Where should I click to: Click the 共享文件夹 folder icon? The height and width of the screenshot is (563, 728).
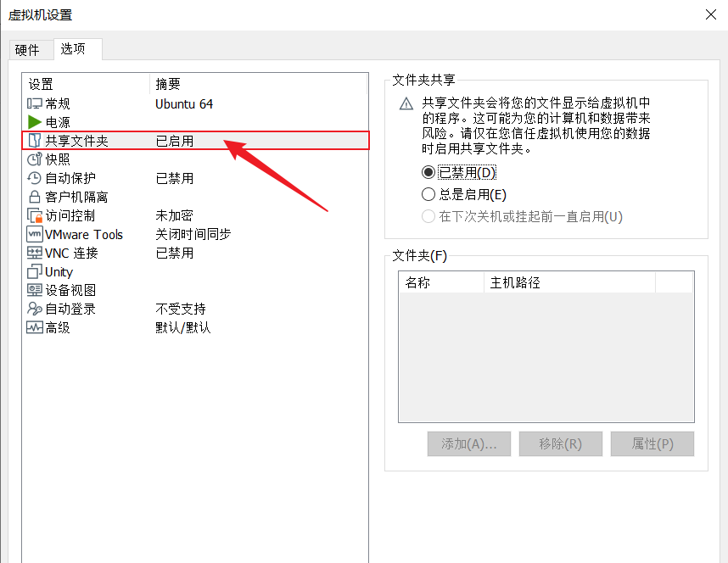35,141
